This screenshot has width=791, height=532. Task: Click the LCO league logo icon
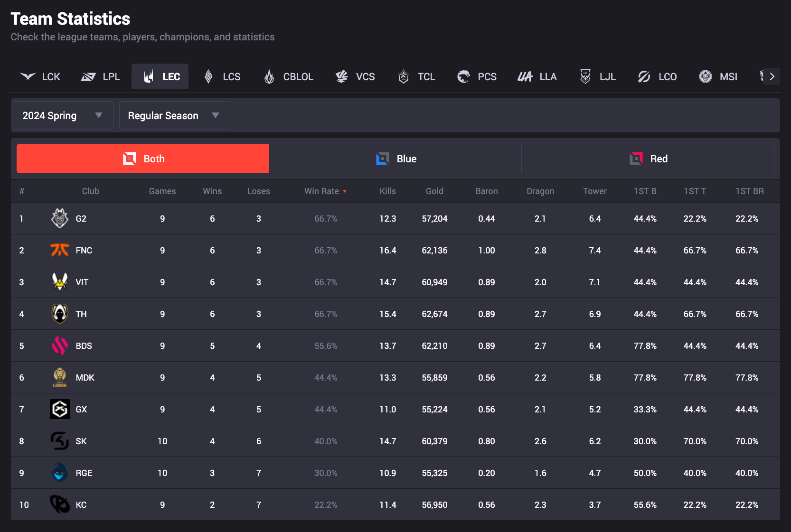tap(644, 76)
